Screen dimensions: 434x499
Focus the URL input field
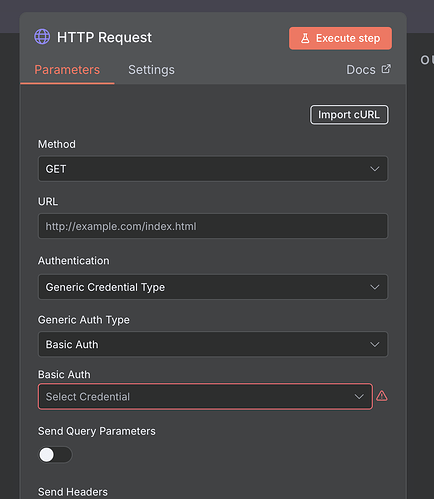pyautogui.click(x=213, y=226)
